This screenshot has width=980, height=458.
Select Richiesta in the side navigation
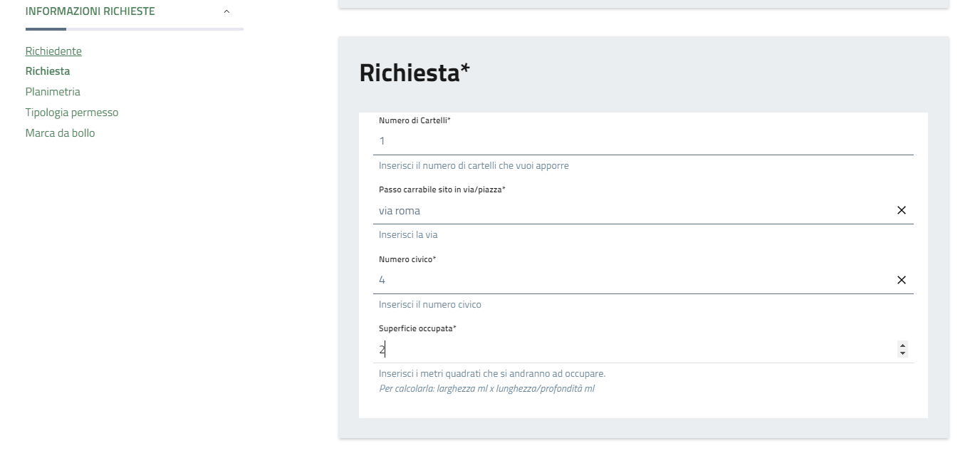48,71
